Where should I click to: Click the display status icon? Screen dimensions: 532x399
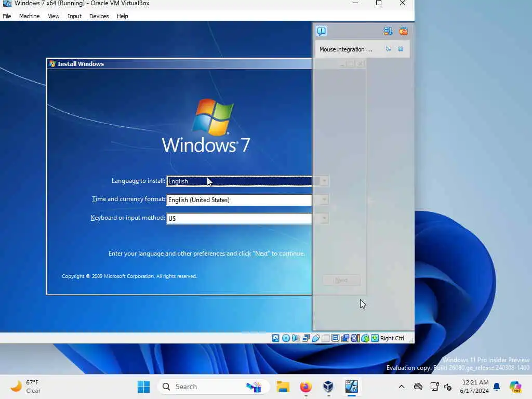[335, 338]
